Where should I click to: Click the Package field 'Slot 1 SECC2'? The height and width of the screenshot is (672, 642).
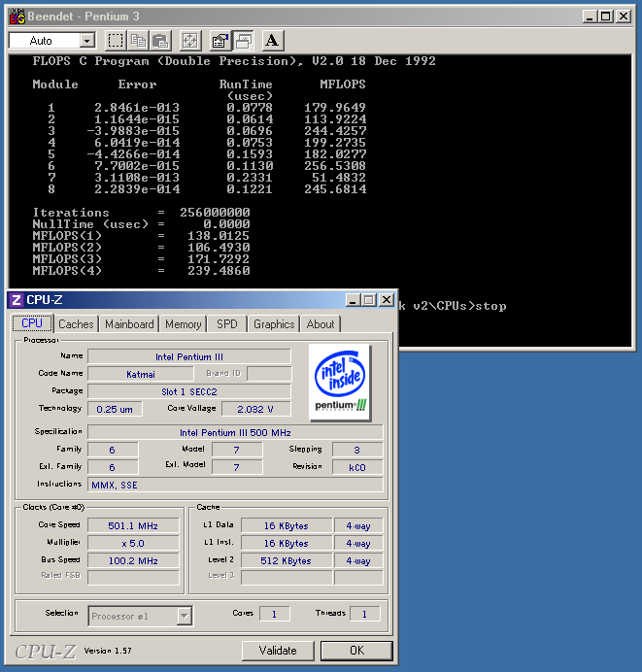(189, 391)
